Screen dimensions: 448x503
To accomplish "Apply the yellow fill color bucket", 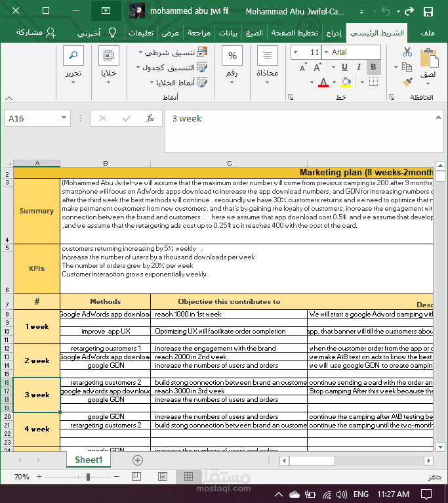I will (x=346, y=82).
